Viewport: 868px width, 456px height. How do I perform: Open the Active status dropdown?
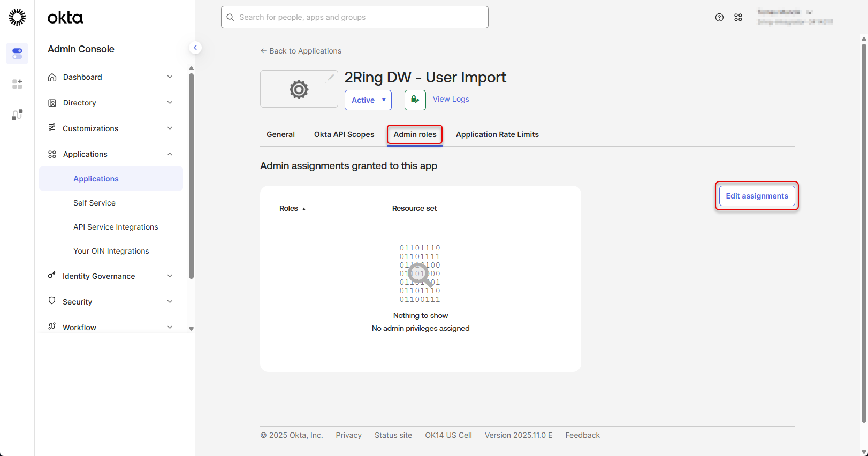(x=368, y=100)
